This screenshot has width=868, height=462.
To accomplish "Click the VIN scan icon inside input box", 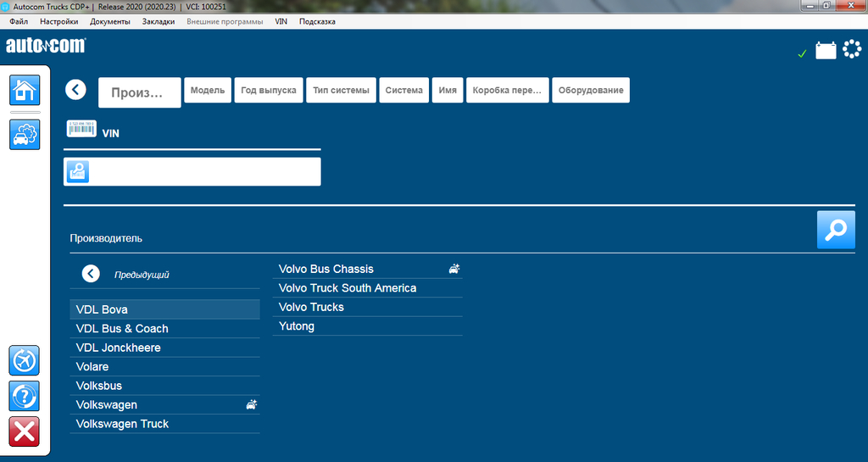I will pyautogui.click(x=78, y=171).
